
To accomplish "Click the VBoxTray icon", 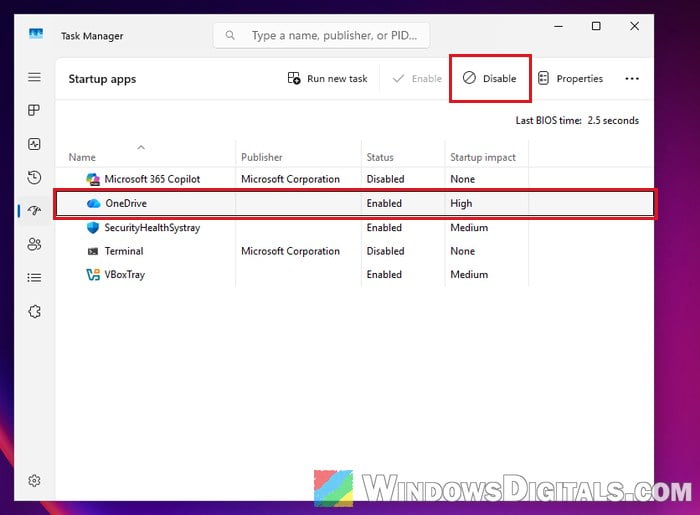I will click(93, 274).
